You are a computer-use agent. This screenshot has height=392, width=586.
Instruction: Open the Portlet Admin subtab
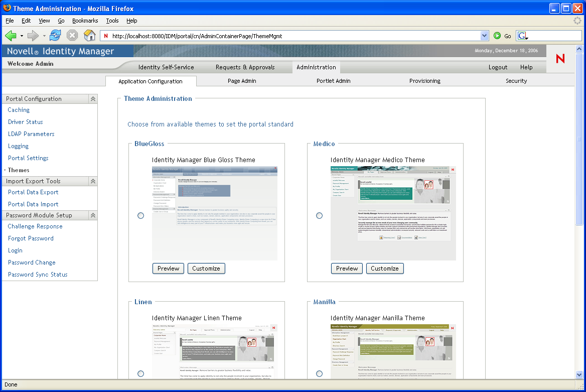pyautogui.click(x=333, y=81)
